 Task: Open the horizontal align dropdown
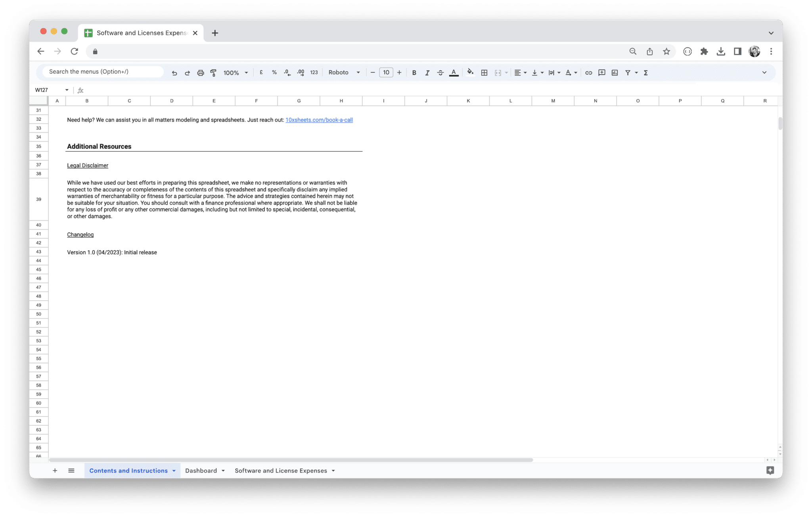tap(520, 73)
